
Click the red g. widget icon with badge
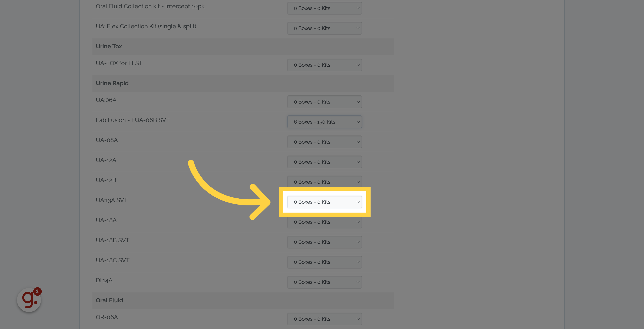29,300
